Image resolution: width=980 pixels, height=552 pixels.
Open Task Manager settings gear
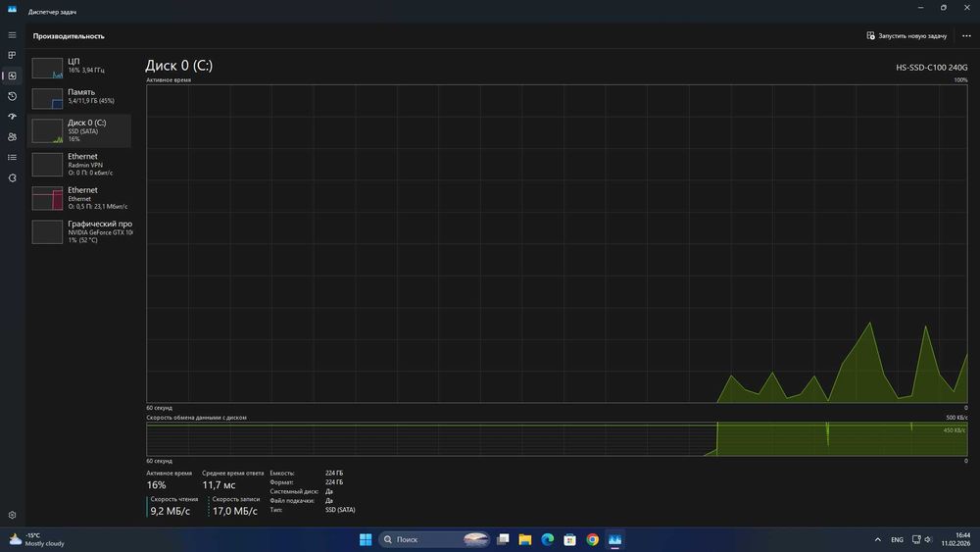(12, 515)
